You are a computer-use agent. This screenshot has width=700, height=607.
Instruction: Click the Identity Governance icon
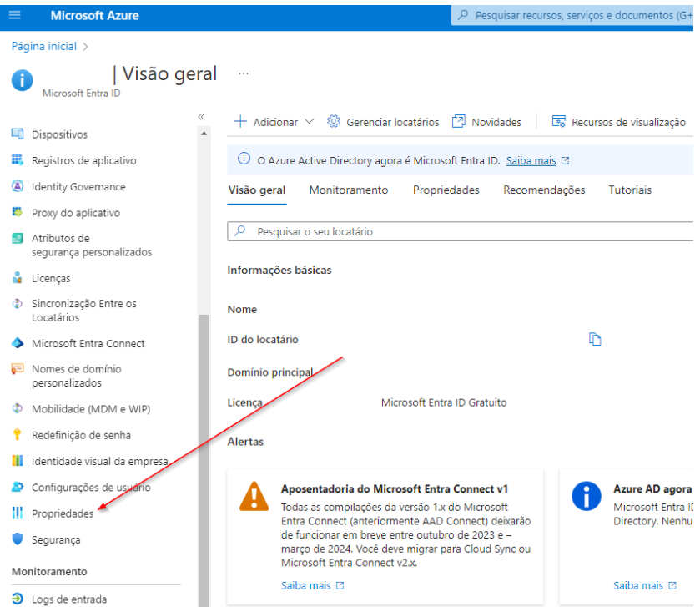(18, 186)
